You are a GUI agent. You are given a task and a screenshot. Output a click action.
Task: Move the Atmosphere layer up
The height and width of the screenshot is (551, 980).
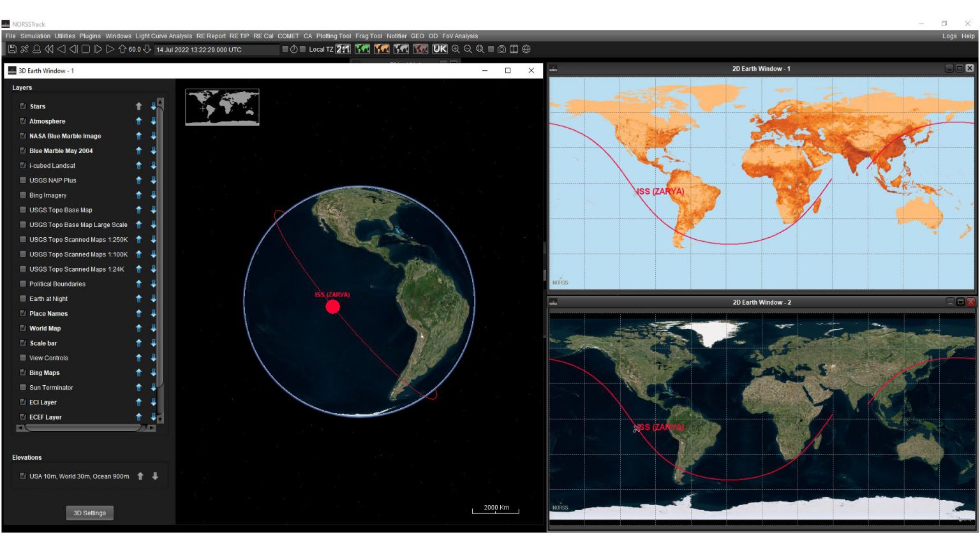pos(138,121)
